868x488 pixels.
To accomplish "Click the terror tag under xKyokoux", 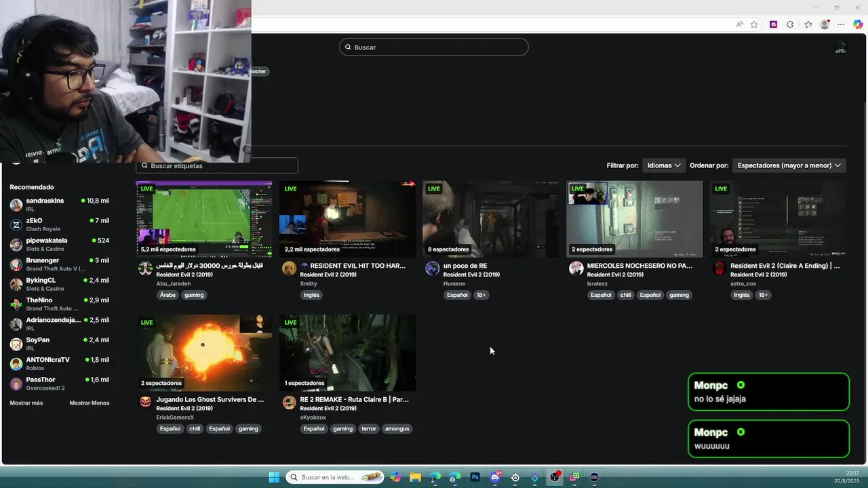I will 369,428.
